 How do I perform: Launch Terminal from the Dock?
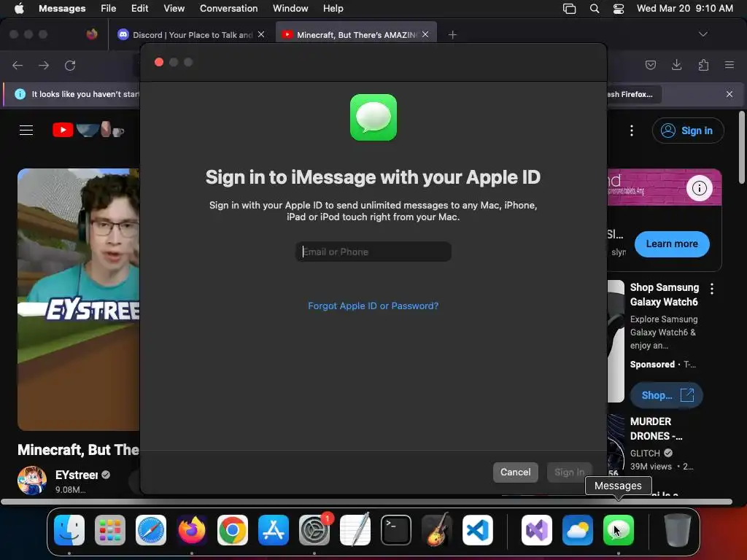tap(396, 530)
